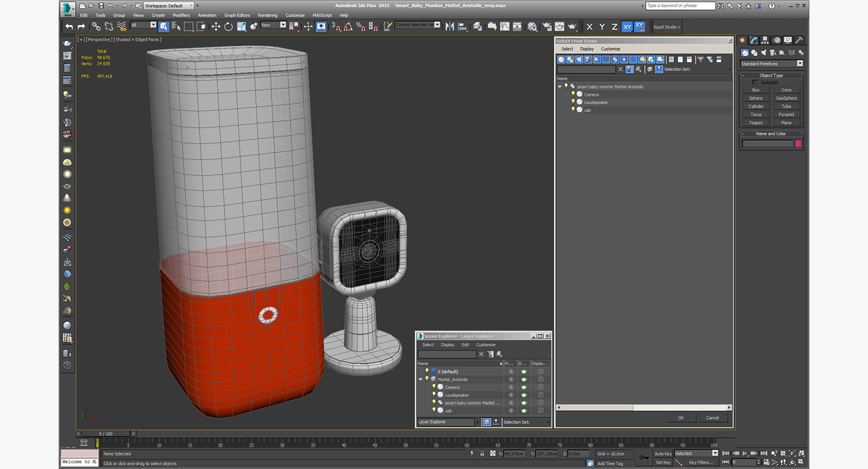
Task: Click the Redo arrow in main toolbar
Action: click(x=81, y=26)
